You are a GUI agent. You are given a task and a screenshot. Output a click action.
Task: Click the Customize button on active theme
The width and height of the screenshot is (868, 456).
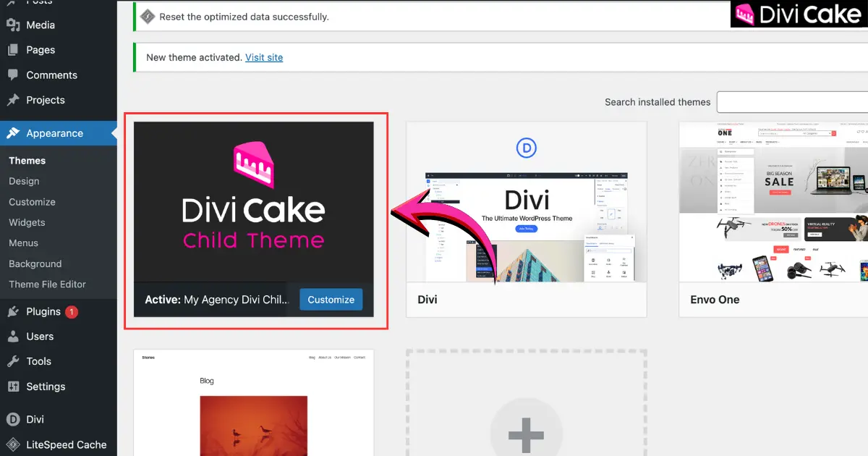pos(331,300)
